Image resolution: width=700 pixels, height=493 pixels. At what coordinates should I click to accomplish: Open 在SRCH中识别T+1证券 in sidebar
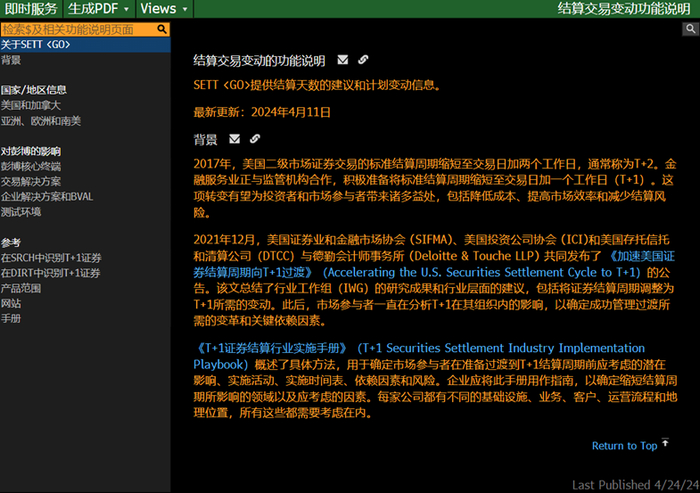51,258
